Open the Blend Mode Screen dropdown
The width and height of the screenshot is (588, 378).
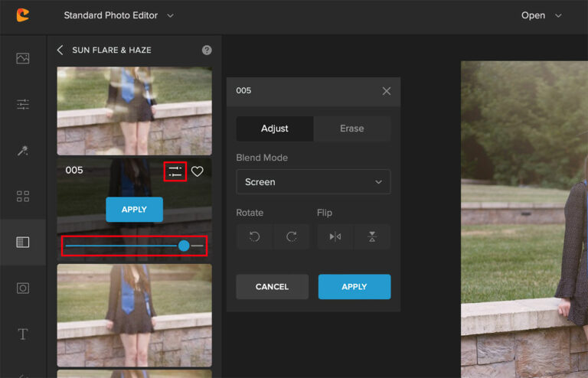(313, 181)
